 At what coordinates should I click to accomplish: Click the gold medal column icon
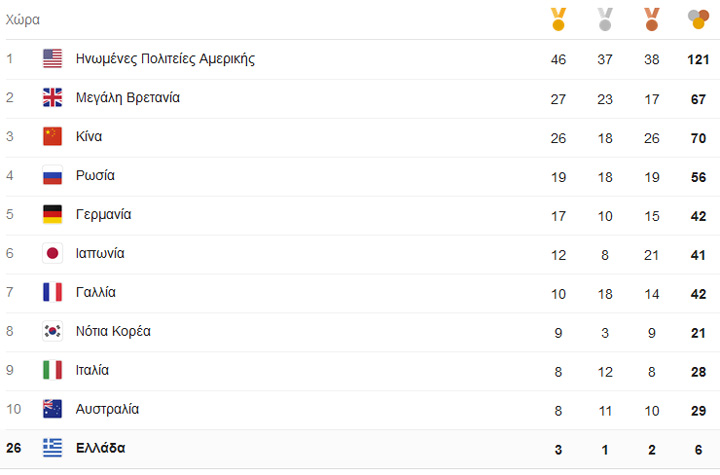(x=558, y=18)
